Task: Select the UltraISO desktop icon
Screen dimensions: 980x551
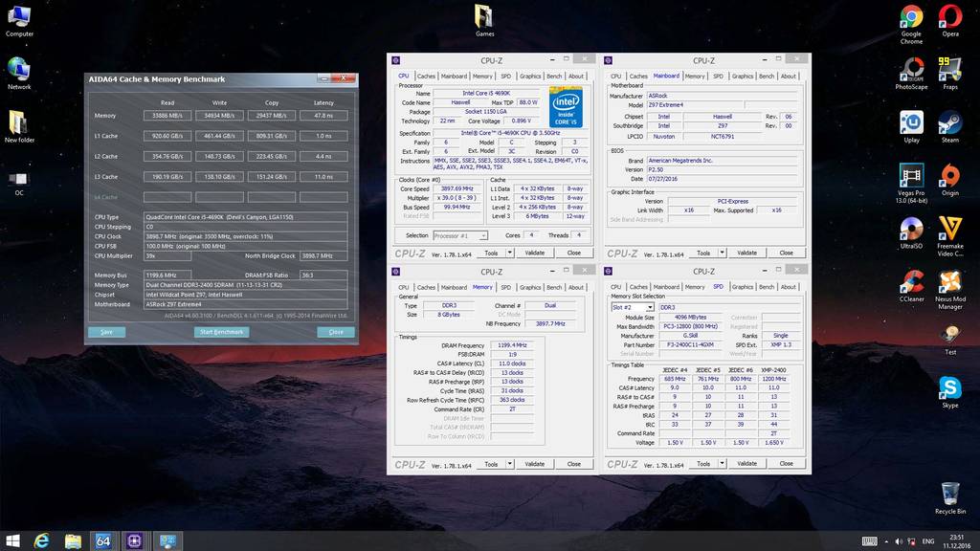Action: point(911,233)
